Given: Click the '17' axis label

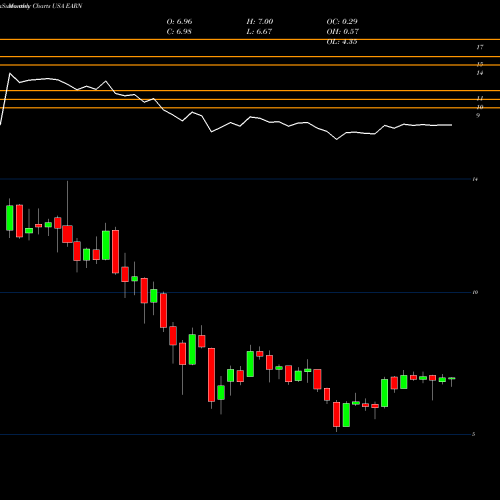Looking at the screenshot, I should [x=479, y=47].
